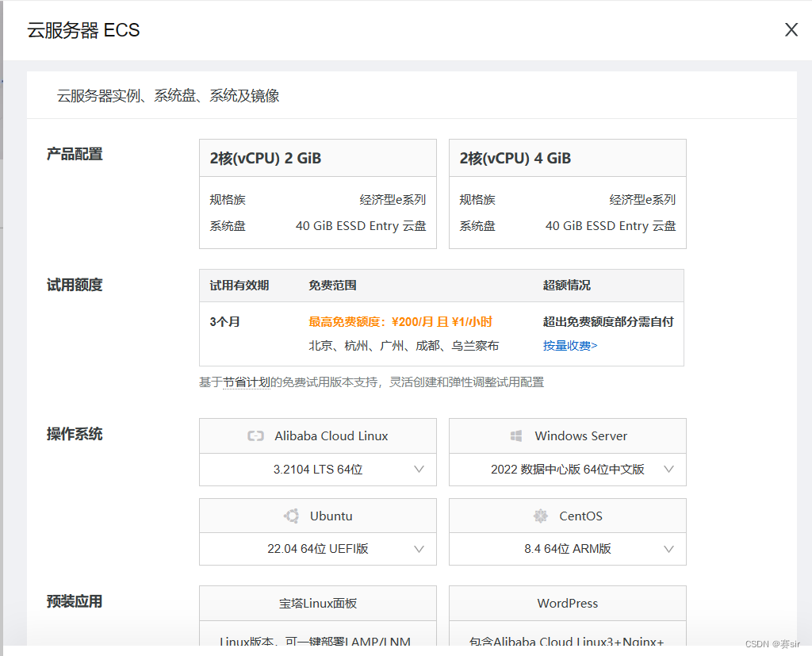The height and width of the screenshot is (656, 812).
Task: Select the WordPress preinstalled app
Action: (567, 603)
